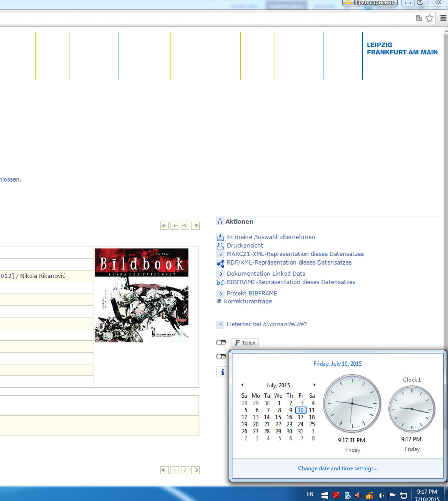This screenshot has width=448, height=501.
Task: Click the 'bf:' BIBFRAME icon
Action: (x=221, y=282)
